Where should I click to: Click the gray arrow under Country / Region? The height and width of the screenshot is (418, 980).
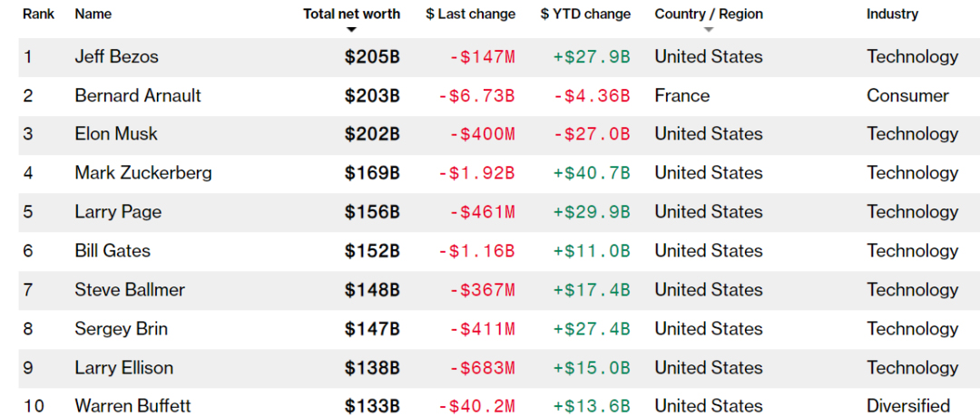(x=709, y=30)
